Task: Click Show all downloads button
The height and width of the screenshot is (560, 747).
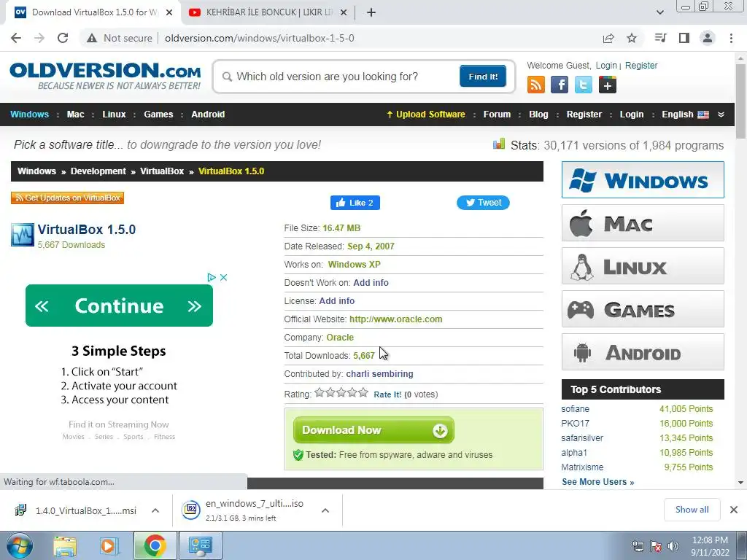Action: pos(692,510)
